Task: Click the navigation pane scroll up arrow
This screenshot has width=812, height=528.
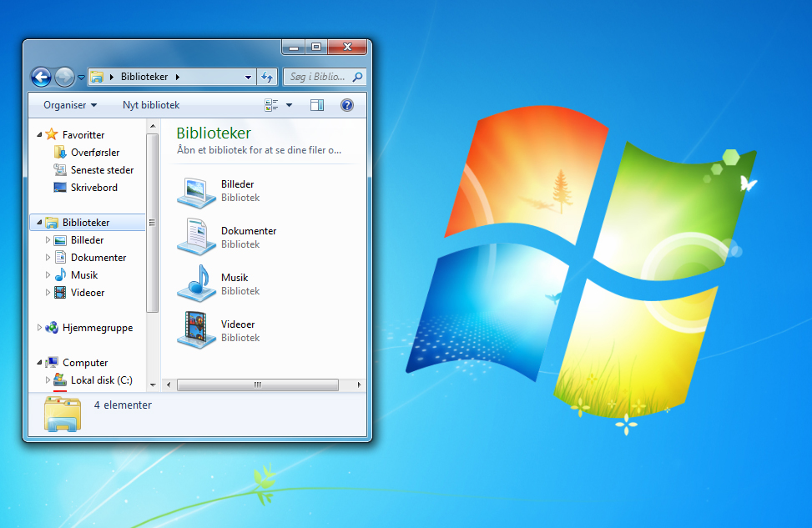Action: point(153,126)
